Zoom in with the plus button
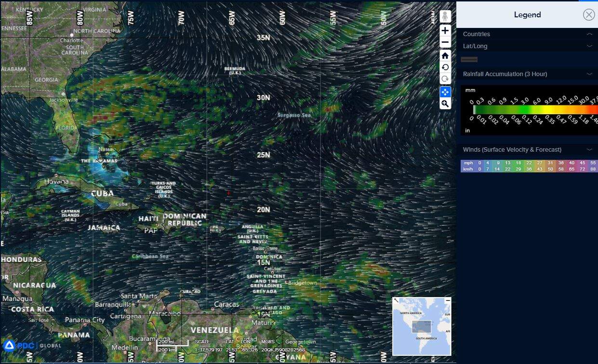 [x=445, y=30]
